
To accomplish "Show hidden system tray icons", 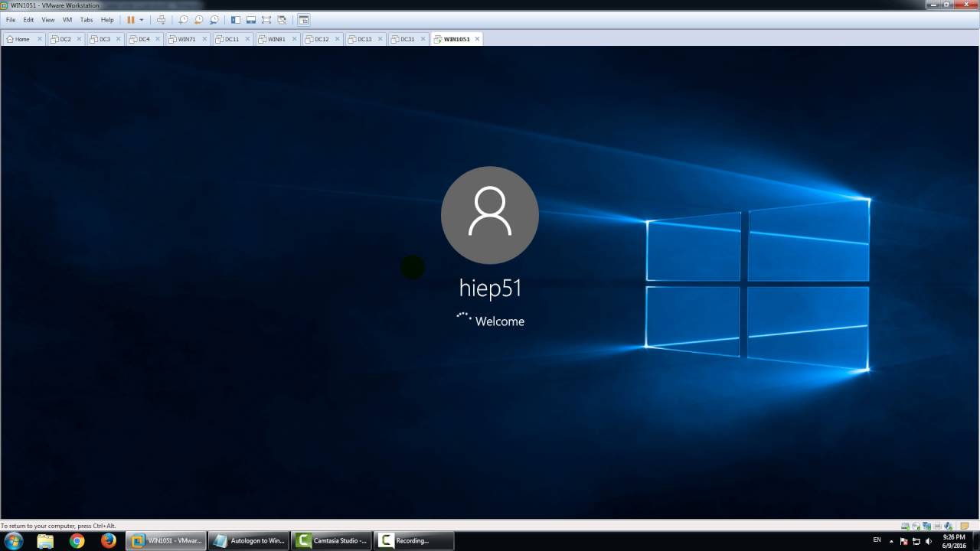I will (891, 541).
